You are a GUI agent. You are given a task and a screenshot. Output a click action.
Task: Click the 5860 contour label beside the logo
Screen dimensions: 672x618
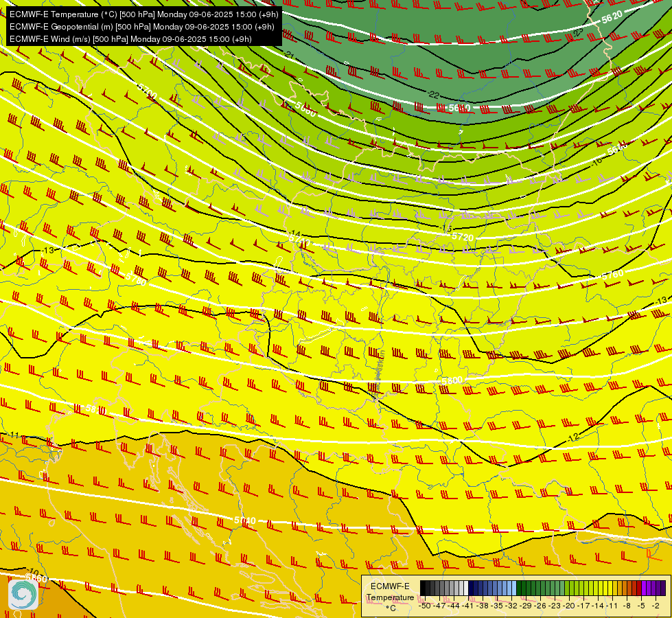pyautogui.click(x=36, y=579)
